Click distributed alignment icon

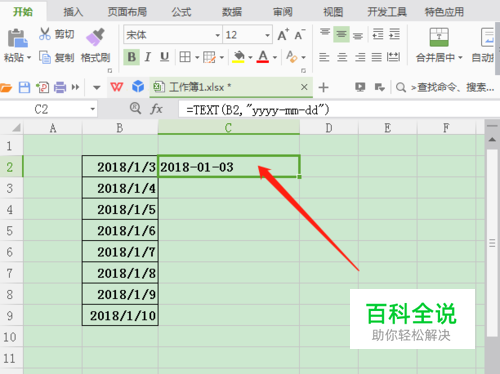point(393,57)
